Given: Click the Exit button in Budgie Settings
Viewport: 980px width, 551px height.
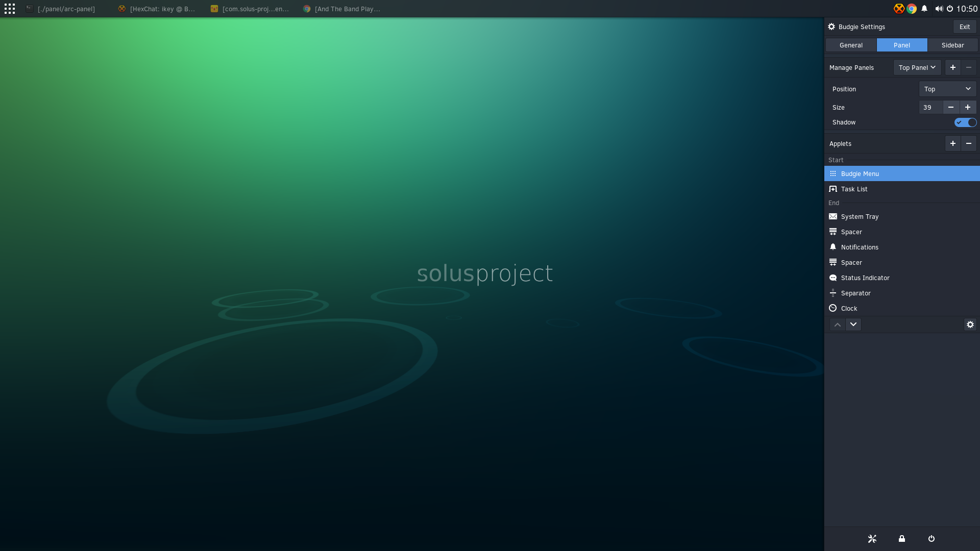Looking at the screenshot, I should click(965, 27).
